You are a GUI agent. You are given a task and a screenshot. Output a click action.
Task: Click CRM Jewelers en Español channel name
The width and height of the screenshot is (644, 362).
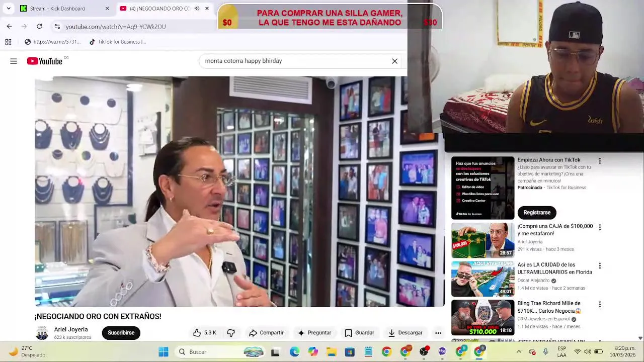[543, 319]
